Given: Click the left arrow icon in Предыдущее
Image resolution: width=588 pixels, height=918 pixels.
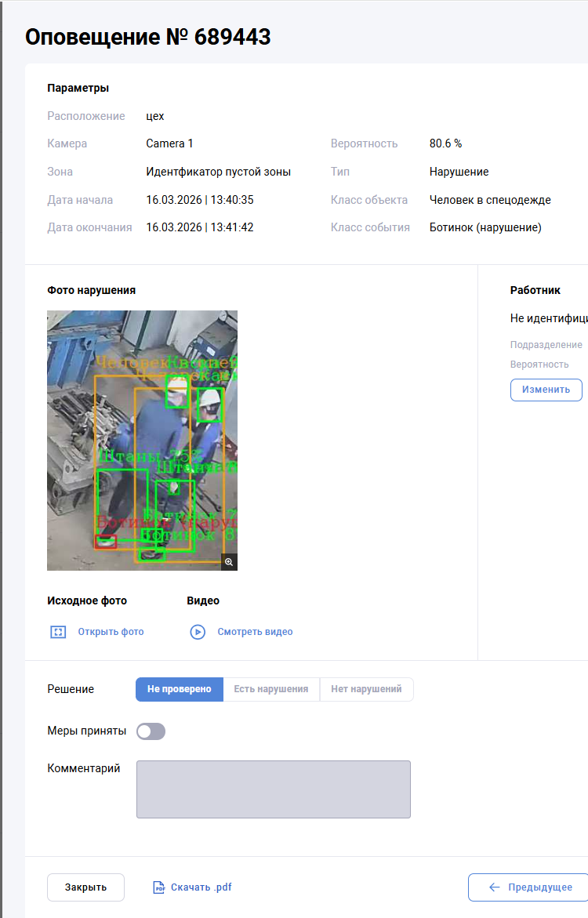Looking at the screenshot, I should (x=495, y=887).
